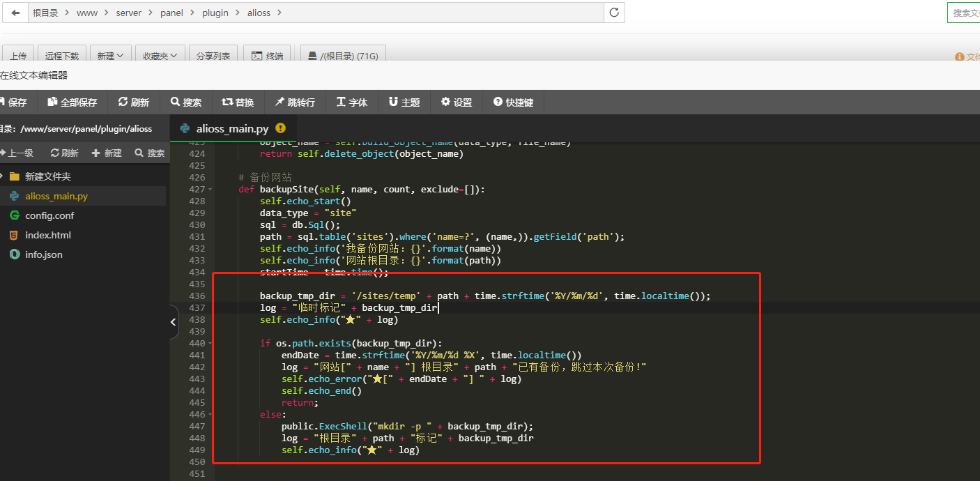Click the Python icon on the editor tab

click(185, 128)
